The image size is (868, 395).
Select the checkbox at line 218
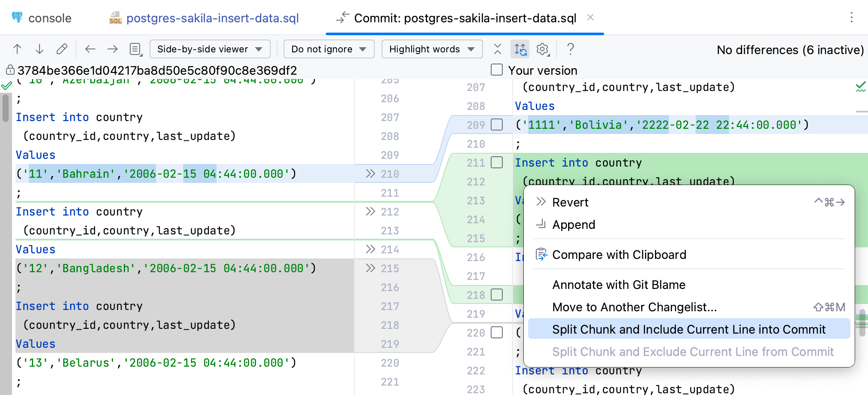point(497,295)
